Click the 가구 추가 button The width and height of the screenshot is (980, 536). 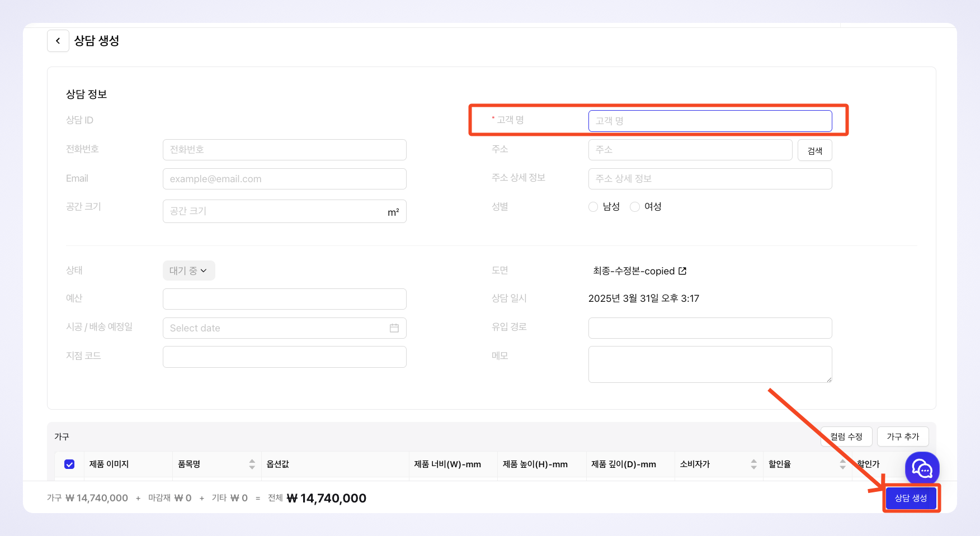pyautogui.click(x=903, y=437)
